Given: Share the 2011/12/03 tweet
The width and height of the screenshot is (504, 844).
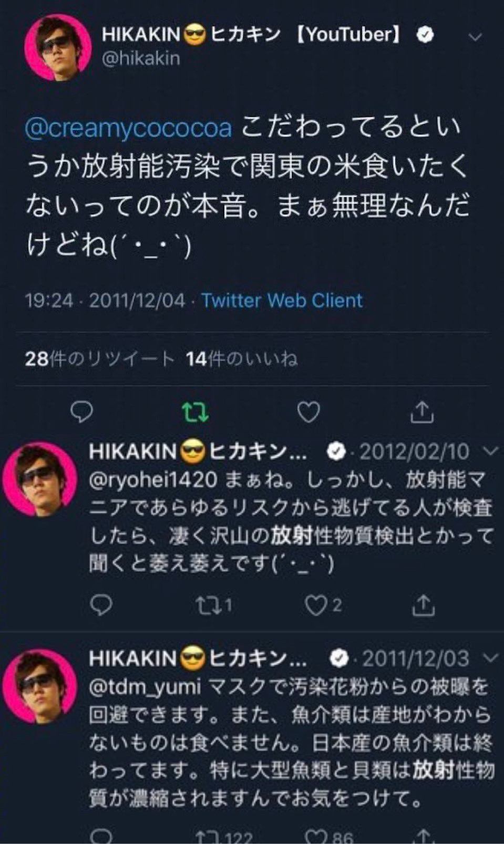Looking at the screenshot, I should click(x=423, y=837).
